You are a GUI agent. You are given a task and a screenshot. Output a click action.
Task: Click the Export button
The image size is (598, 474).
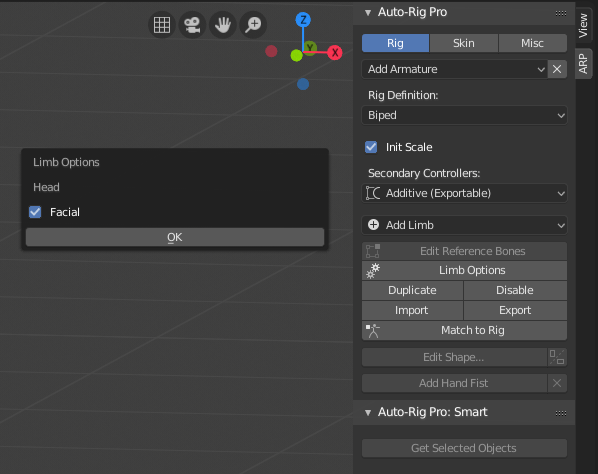coord(515,310)
